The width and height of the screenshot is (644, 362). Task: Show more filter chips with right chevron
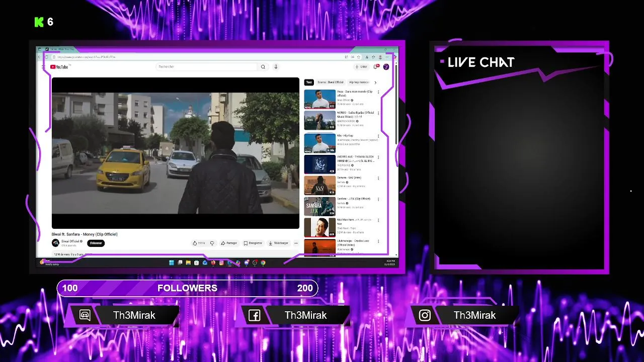point(375,82)
